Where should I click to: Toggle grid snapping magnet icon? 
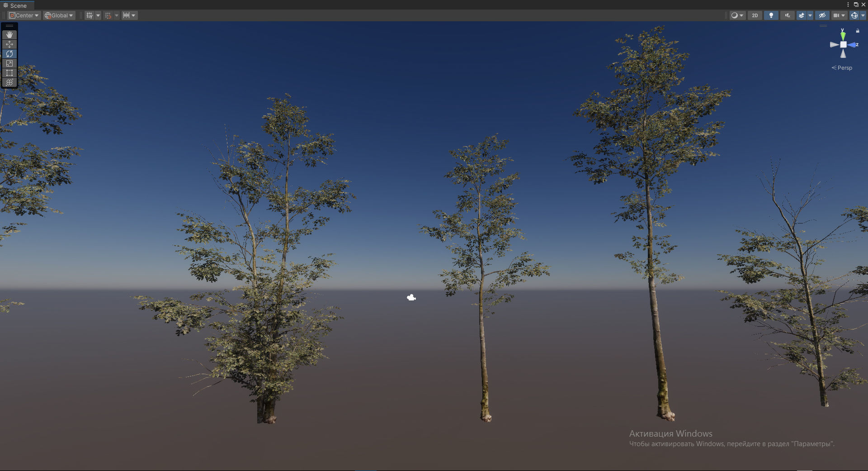(x=108, y=15)
